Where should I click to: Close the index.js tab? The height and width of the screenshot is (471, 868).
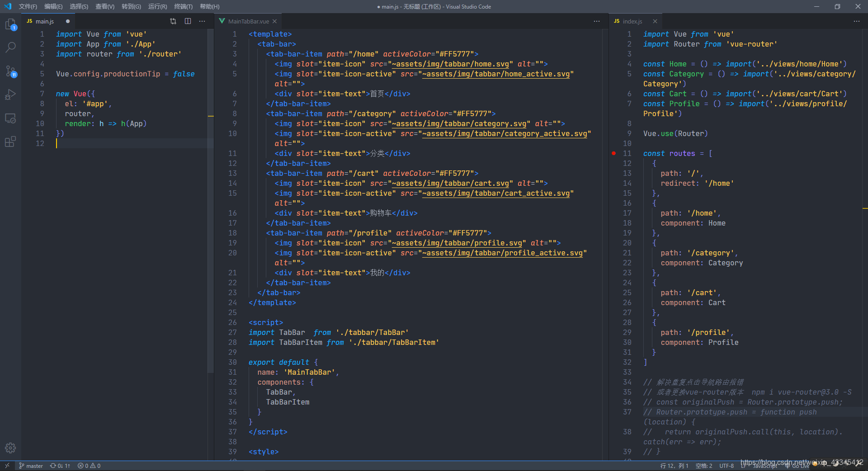click(x=655, y=21)
